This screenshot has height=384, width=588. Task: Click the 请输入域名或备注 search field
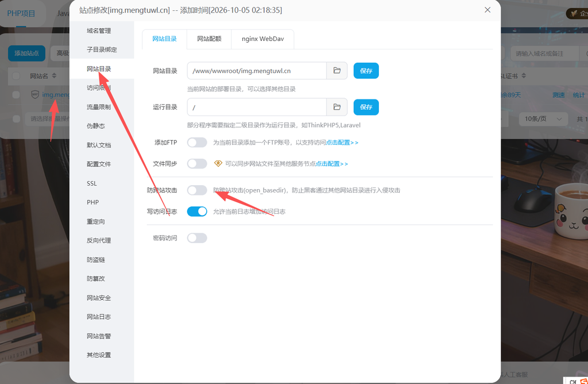(x=544, y=53)
